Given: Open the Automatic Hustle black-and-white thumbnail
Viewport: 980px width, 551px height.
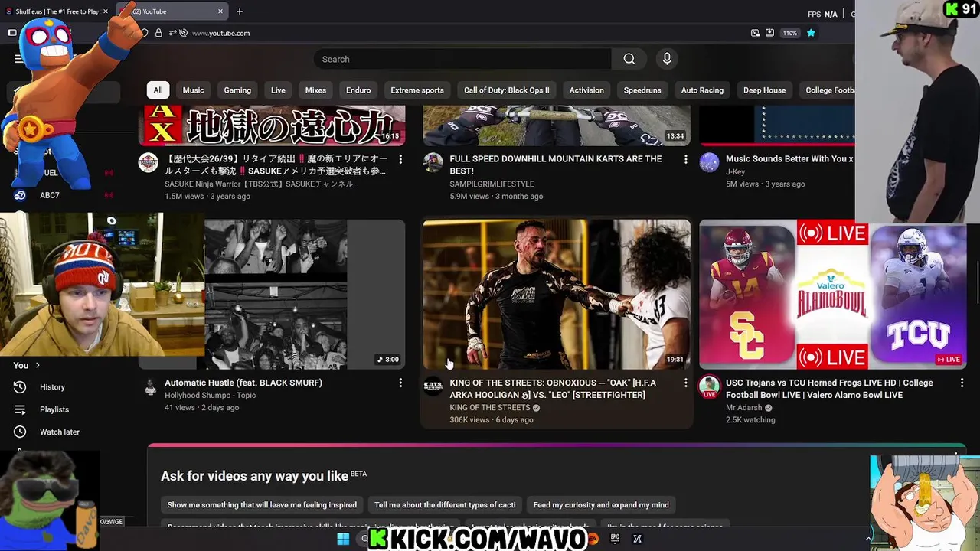Looking at the screenshot, I should tap(305, 295).
